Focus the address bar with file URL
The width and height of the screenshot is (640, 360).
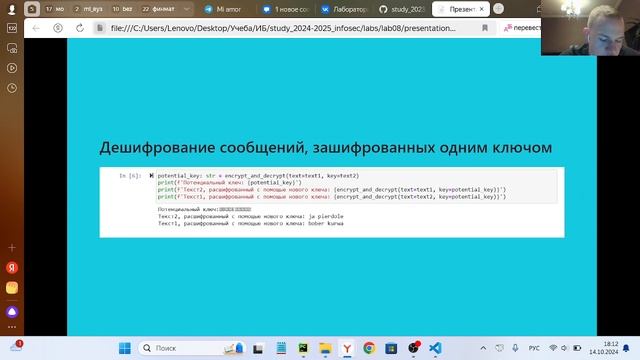[283, 28]
